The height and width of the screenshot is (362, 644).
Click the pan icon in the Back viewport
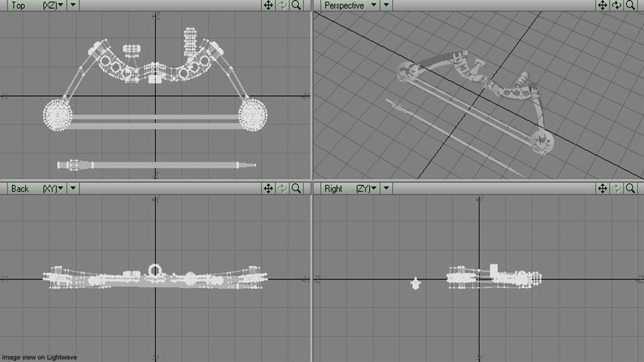point(268,188)
